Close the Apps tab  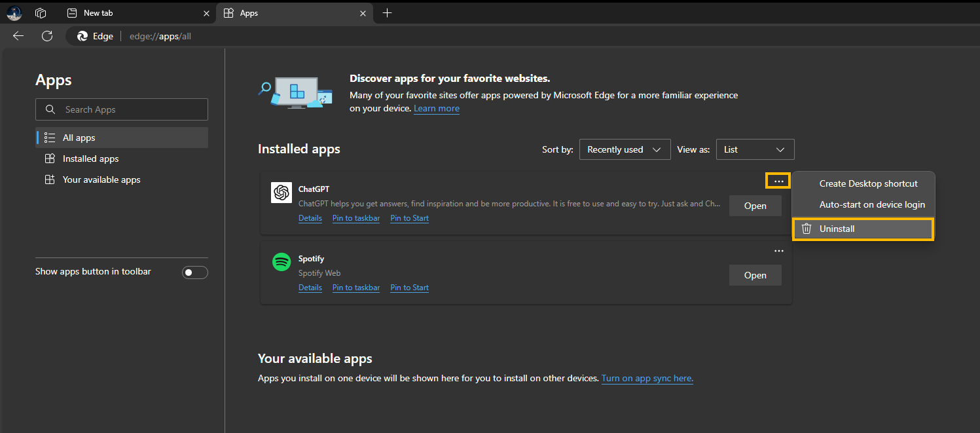coord(363,13)
